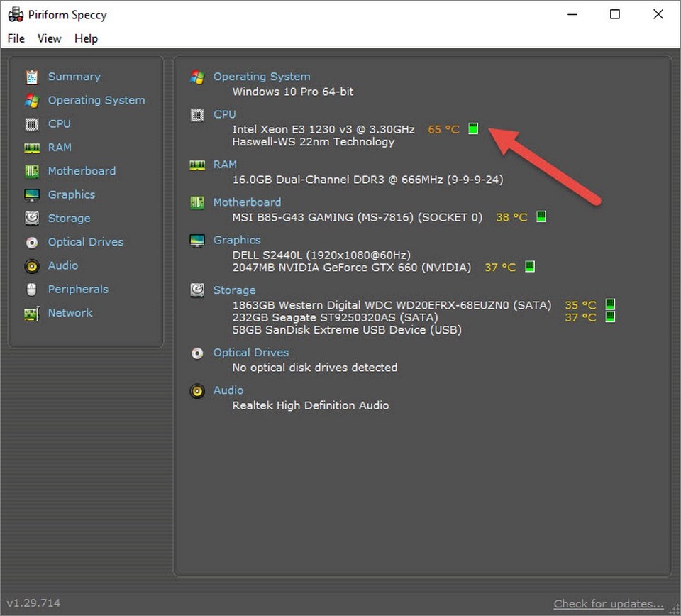The image size is (681, 616).
Task: Click the Storage hard drive icon in sidebar
Action: [32, 219]
